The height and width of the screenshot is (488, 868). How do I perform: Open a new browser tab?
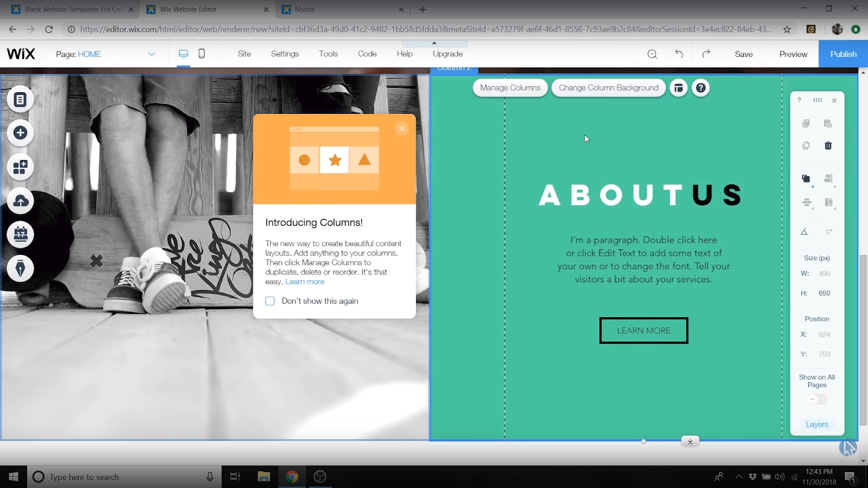click(423, 9)
